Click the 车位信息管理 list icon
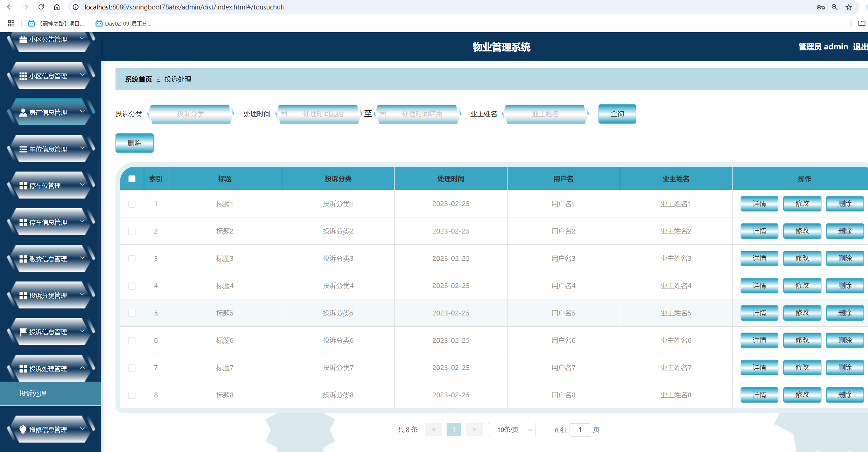 pyautogui.click(x=23, y=149)
